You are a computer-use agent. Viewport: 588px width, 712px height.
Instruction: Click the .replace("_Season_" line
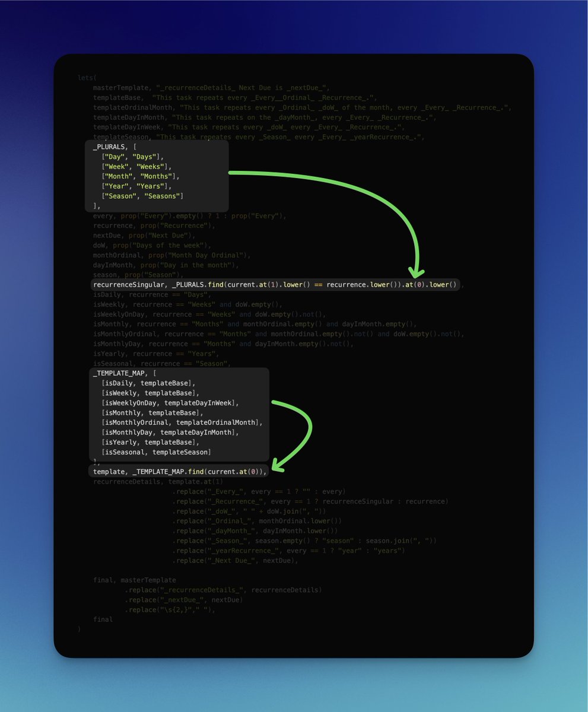304,541
